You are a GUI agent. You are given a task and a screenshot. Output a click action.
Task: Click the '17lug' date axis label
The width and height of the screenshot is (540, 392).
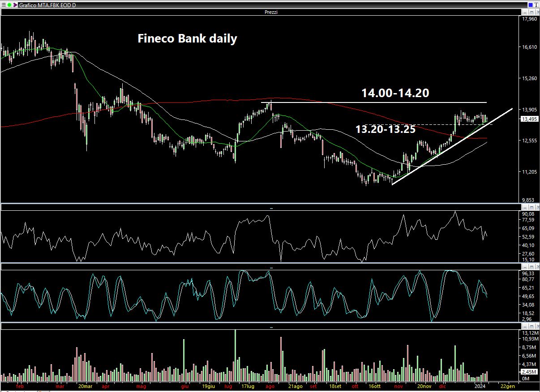click(x=248, y=386)
